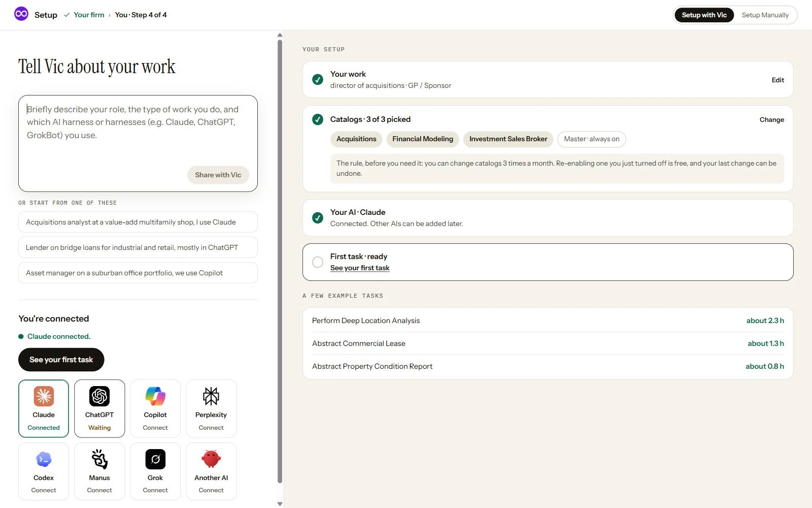Click the First task empty circle
The height and width of the screenshot is (508, 812).
point(318,262)
